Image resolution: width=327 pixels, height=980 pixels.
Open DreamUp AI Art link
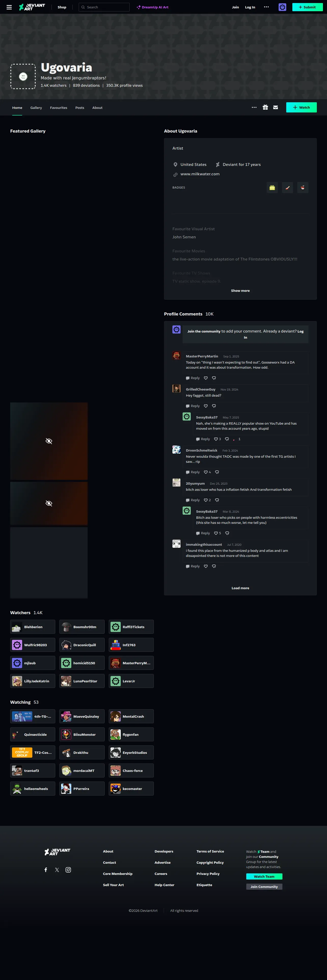(x=153, y=7)
